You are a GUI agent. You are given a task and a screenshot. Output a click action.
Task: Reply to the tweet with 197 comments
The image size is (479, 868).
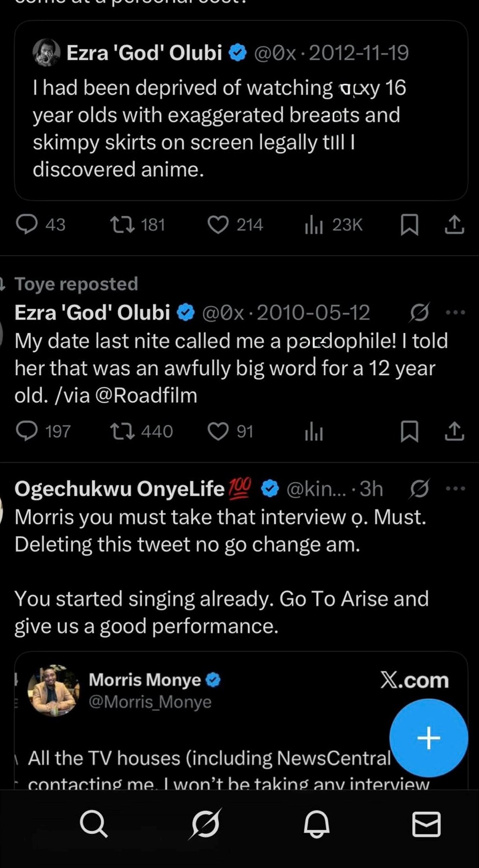click(x=27, y=431)
